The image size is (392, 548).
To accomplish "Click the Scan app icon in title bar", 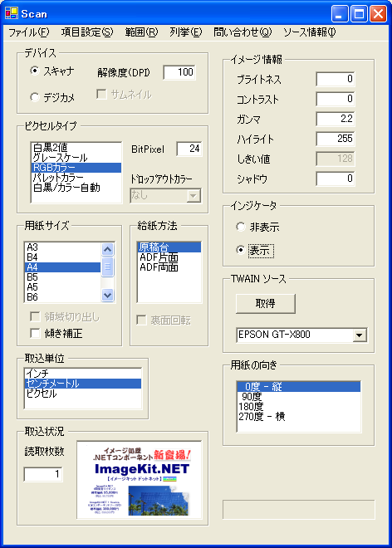I will (11, 13).
